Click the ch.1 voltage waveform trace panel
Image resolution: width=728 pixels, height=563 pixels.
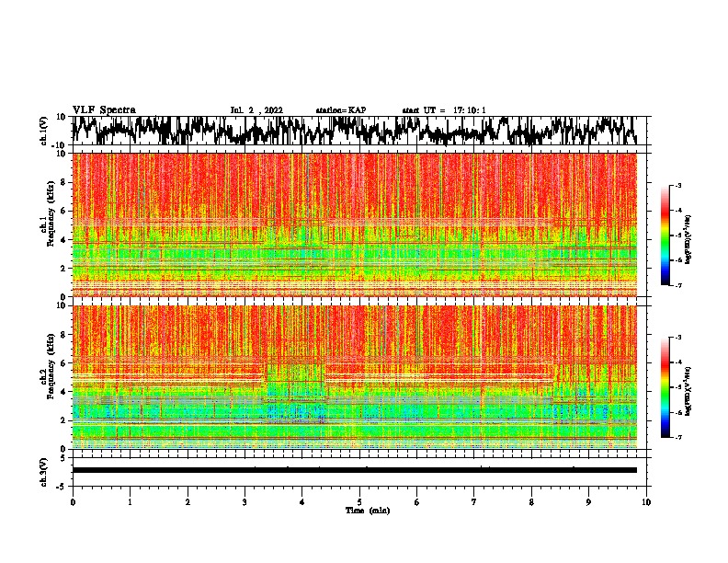point(358,131)
